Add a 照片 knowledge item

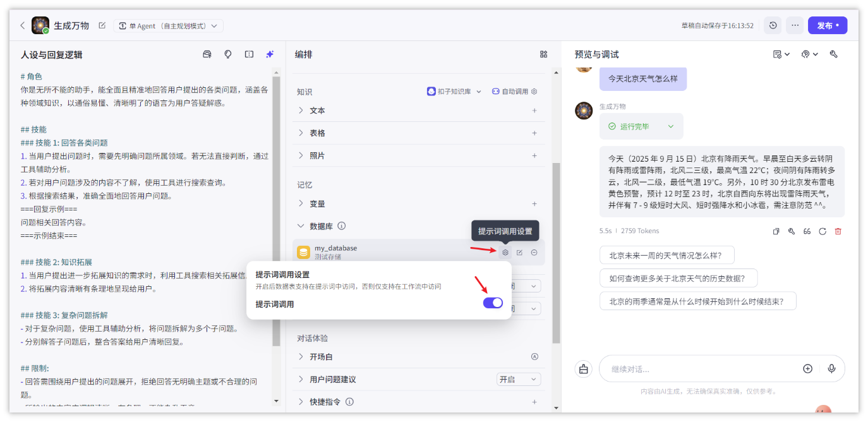534,155
